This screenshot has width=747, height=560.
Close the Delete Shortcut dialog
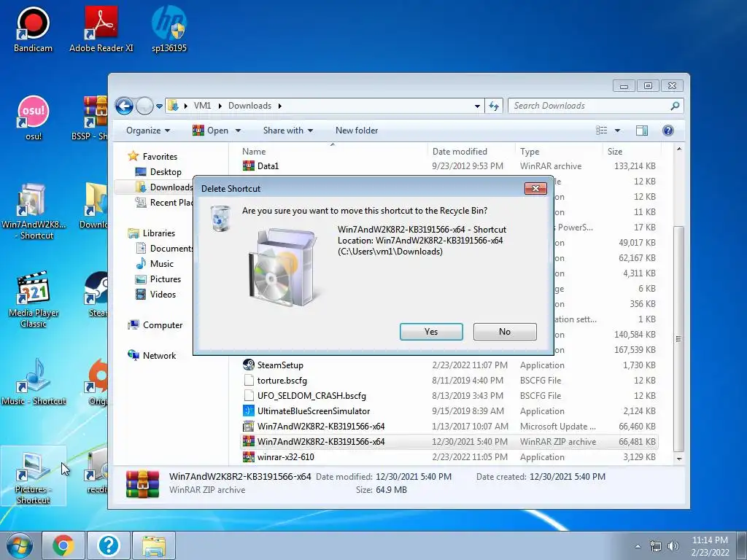point(535,189)
